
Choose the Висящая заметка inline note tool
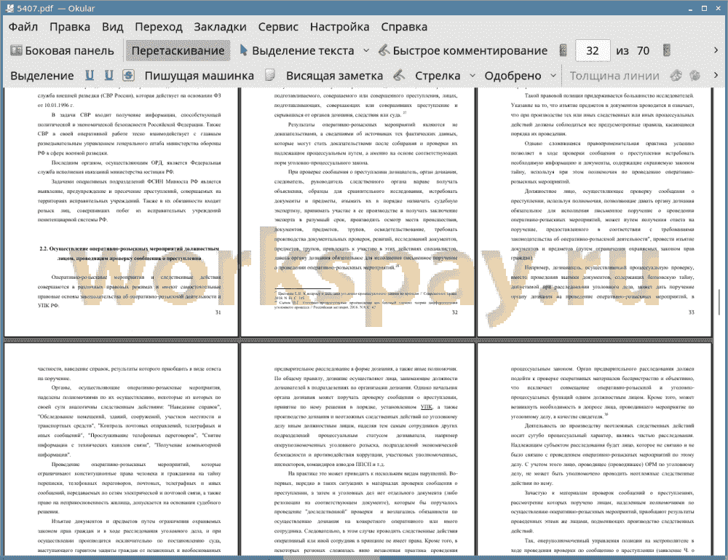[x=334, y=76]
